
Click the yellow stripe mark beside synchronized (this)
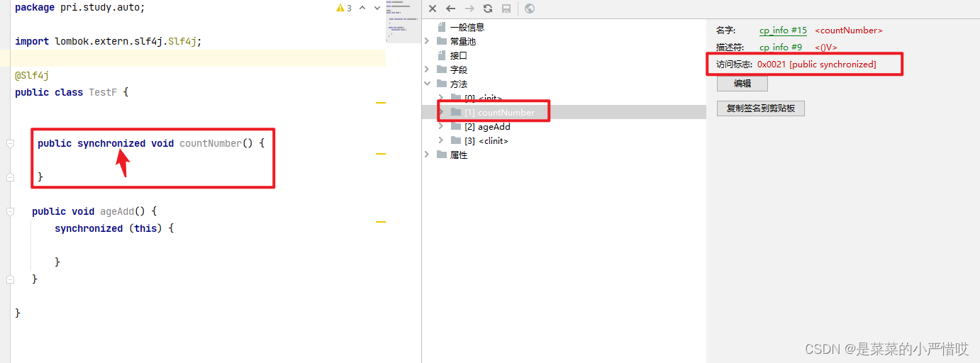pyautogui.click(x=381, y=221)
